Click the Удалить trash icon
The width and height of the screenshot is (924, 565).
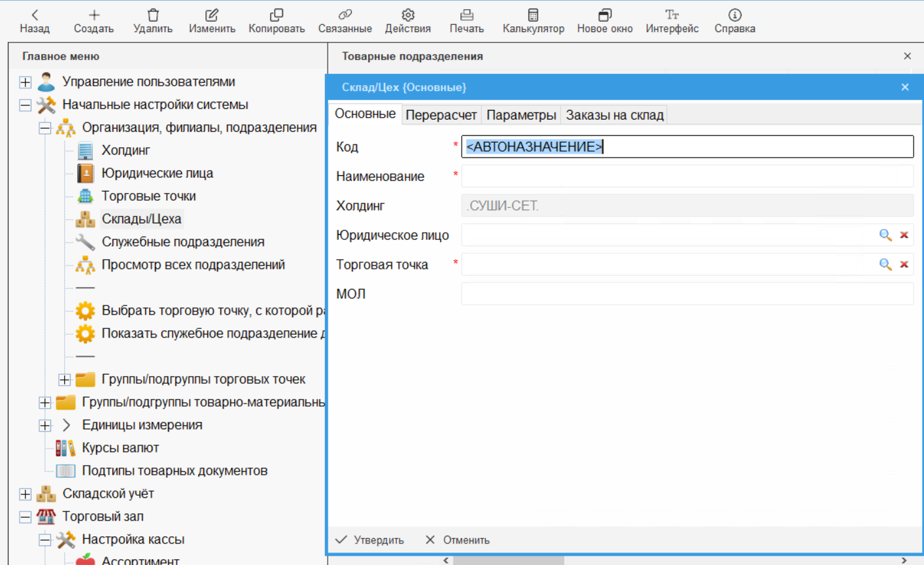point(152,15)
